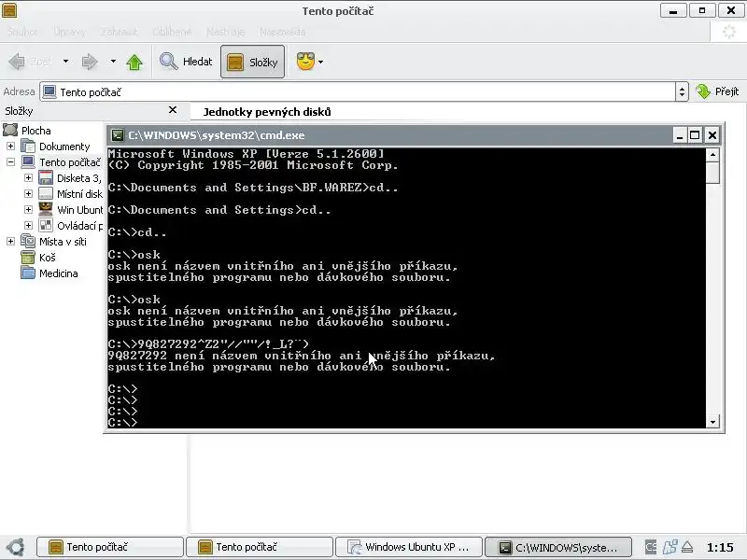
Task: Click the Přejít go button
Action: [x=717, y=91]
